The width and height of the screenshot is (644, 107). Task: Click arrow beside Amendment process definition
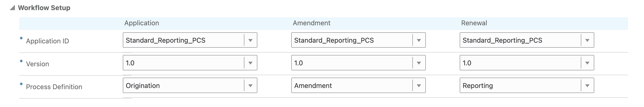419,86
